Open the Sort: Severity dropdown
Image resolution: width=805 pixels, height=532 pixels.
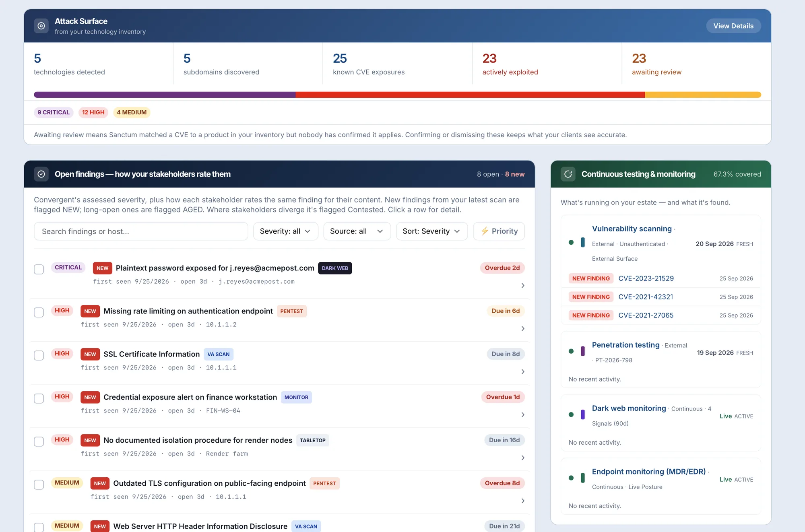[x=432, y=231]
